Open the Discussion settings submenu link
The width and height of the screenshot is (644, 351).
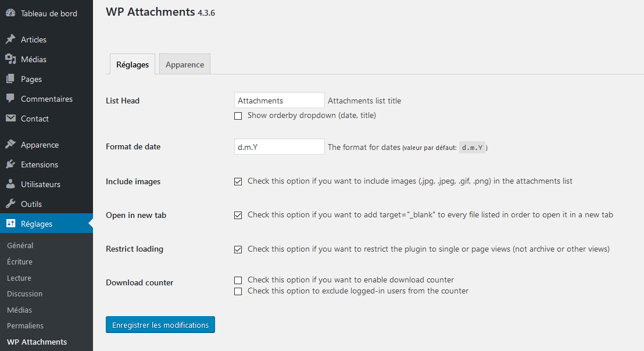(x=24, y=293)
